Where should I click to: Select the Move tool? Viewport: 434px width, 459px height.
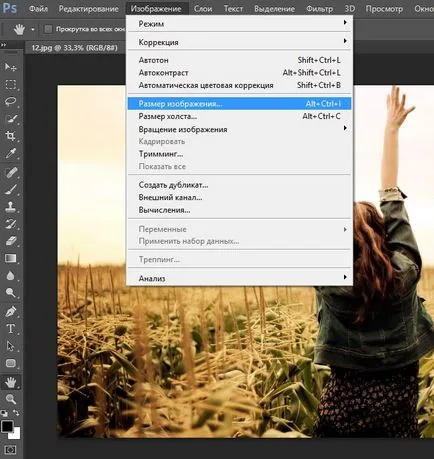click(10, 67)
